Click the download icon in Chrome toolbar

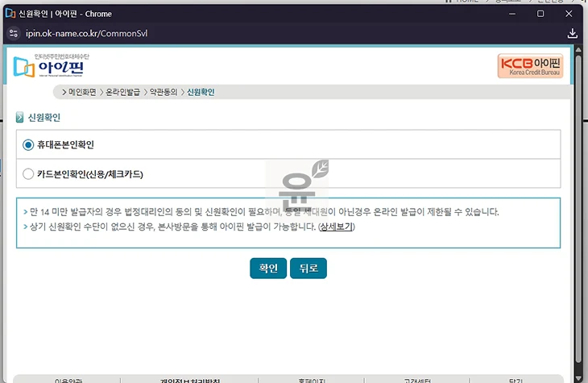[x=573, y=34]
